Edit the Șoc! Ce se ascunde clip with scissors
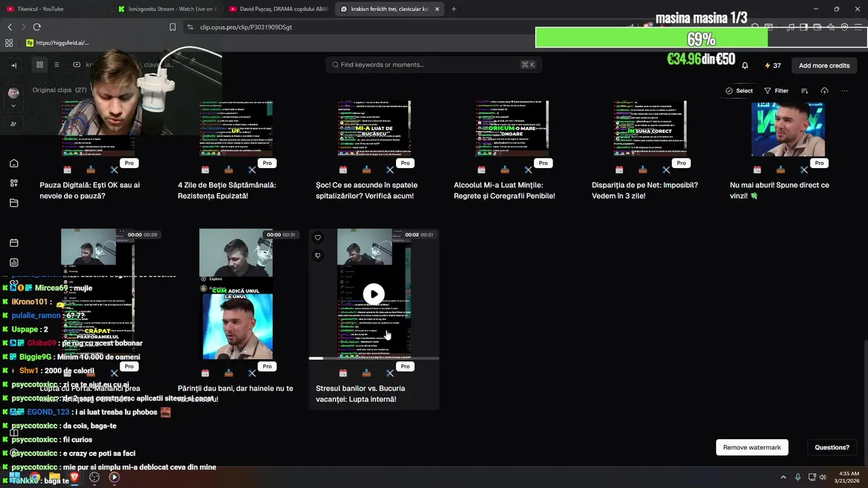The width and height of the screenshot is (868, 488). (390, 169)
